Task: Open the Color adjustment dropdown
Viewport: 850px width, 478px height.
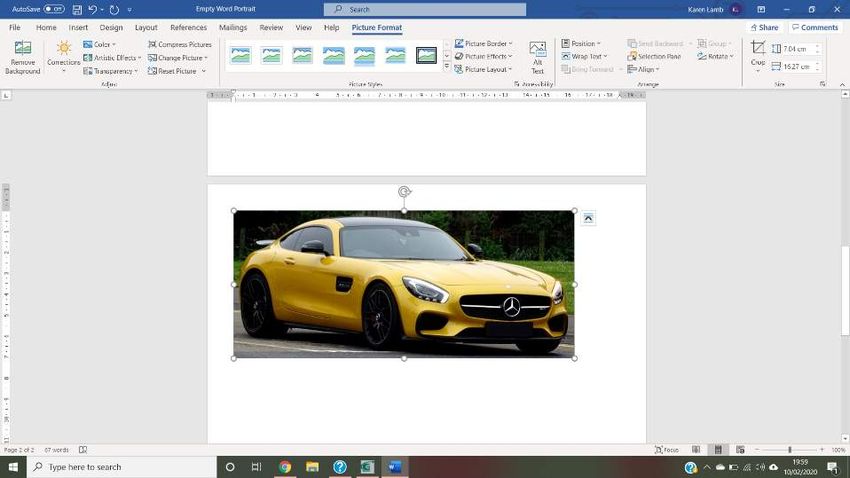Action: (99, 44)
